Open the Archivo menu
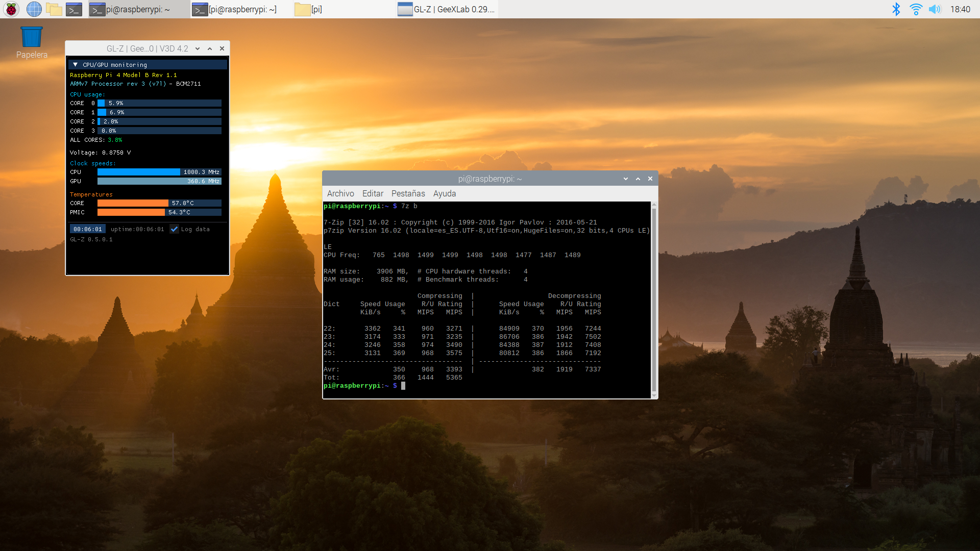Viewport: 980px width, 551px height. click(x=340, y=193)
